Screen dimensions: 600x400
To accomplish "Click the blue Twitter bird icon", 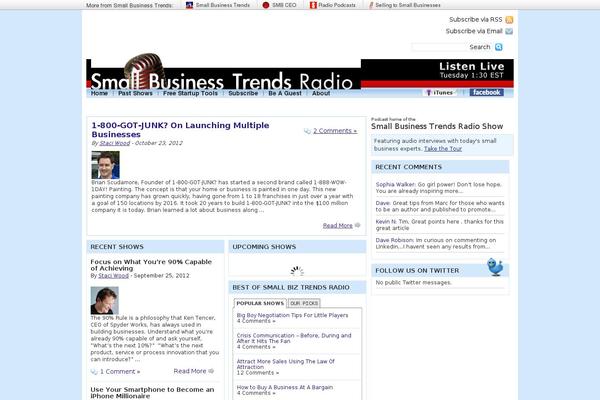I will (495, 267).
